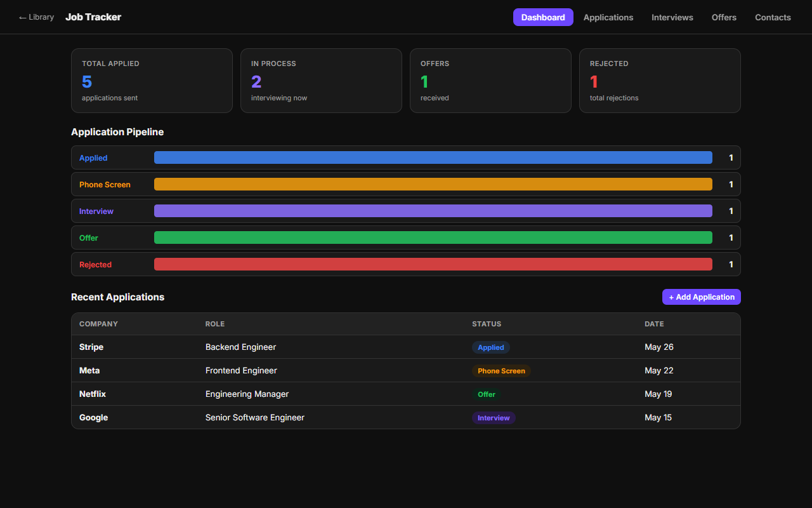Screen dimensions: 812x508
Task: Open the Offers tab
Action: (x=724, y=17)
